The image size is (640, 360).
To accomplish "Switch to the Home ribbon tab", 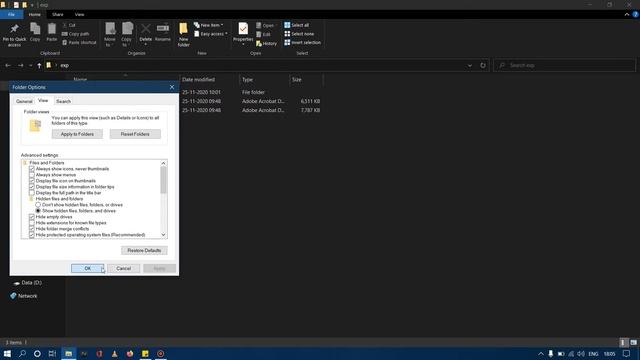I will 35,14.
